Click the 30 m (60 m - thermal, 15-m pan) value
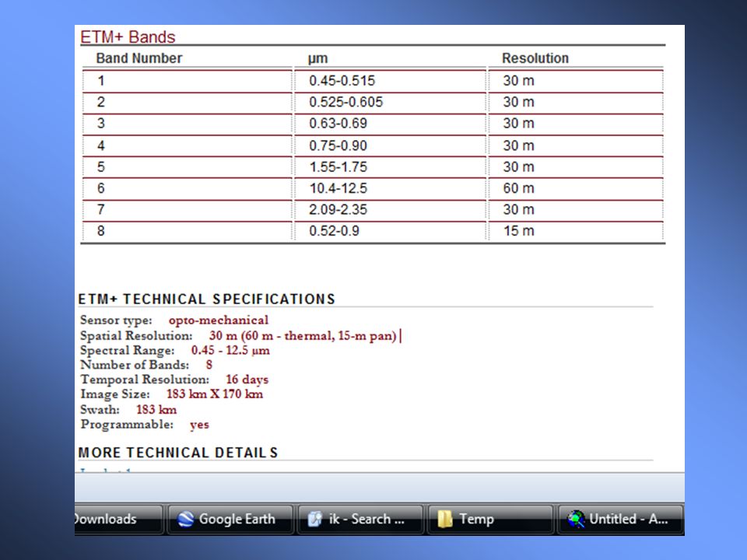 pos(303,336)
